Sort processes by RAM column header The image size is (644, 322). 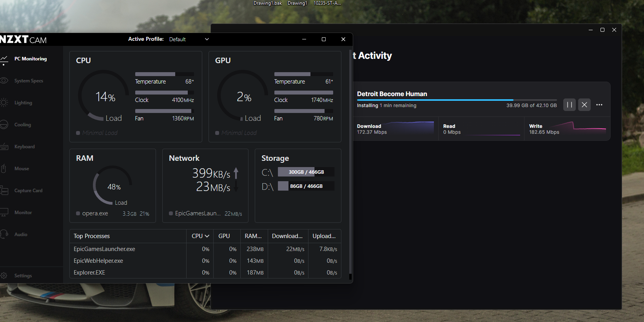[254, 236]
